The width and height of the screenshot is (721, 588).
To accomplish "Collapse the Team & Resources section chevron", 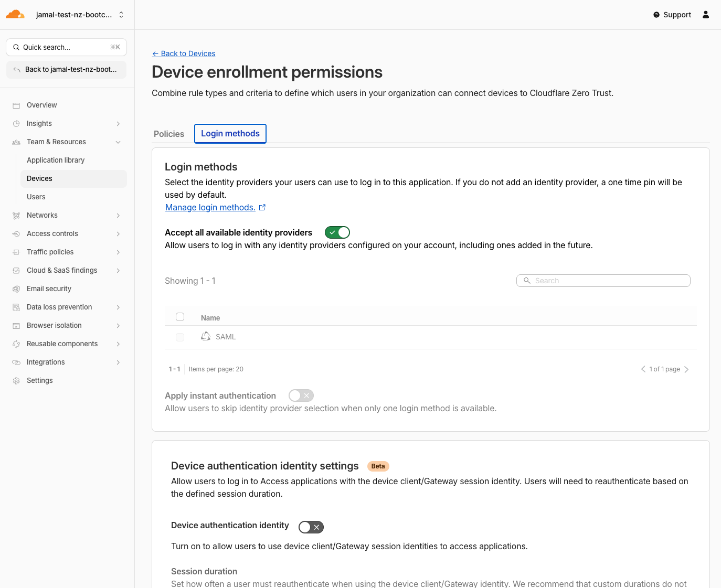I will point(118,142).
